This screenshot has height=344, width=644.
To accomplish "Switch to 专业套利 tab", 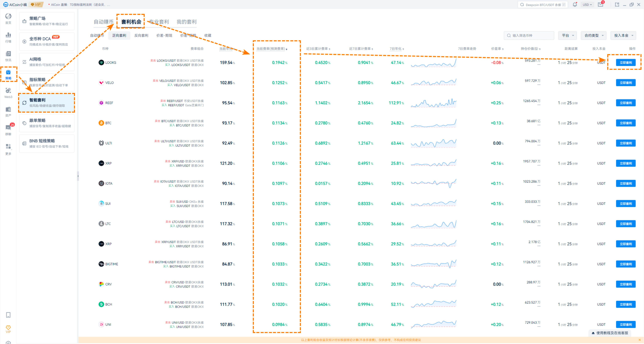I will [x=159, y=22].
